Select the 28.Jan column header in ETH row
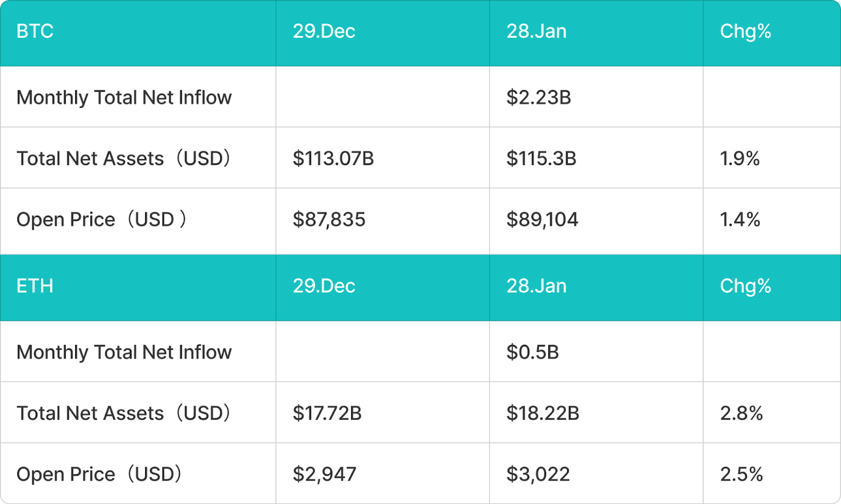 [536, 286]
